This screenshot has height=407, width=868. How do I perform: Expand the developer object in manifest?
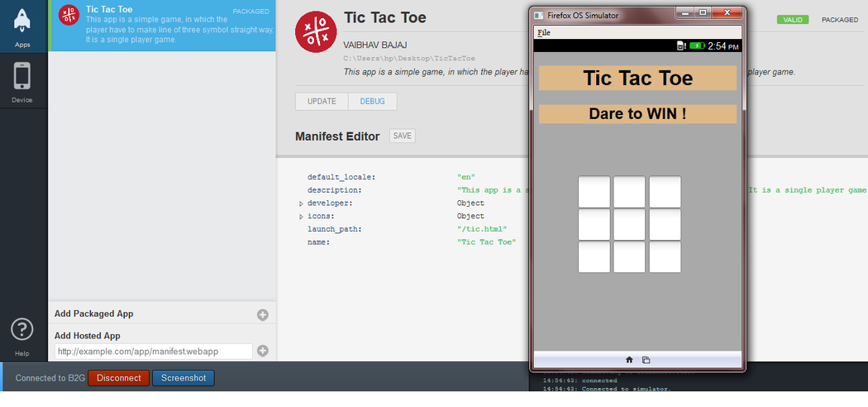pos(301,203)
